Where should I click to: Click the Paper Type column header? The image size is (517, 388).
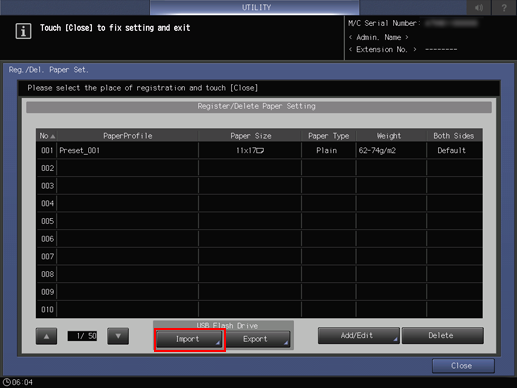pos(328,136)
